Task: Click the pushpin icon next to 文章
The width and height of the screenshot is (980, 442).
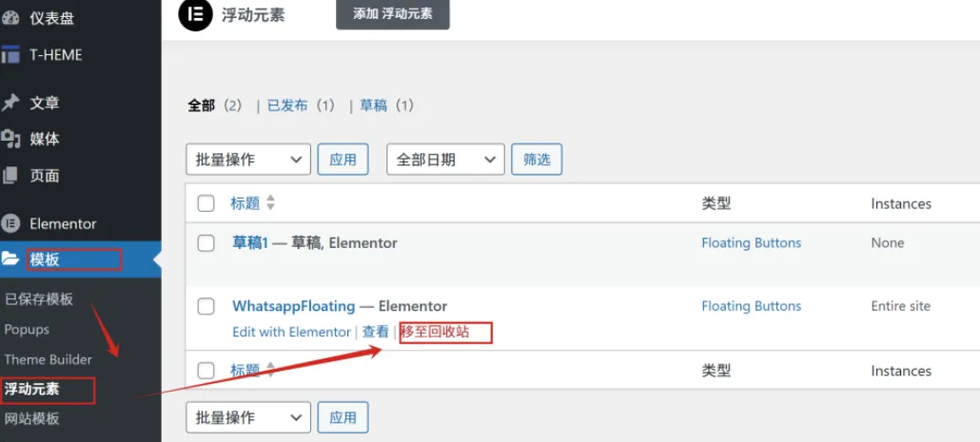Action: click(x=10, y=103)
